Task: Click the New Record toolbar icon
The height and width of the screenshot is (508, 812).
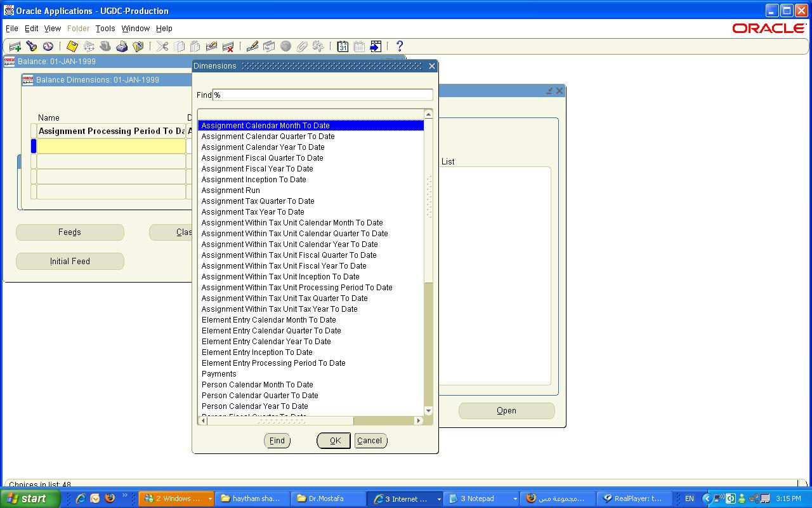Action: click(15, 46)
